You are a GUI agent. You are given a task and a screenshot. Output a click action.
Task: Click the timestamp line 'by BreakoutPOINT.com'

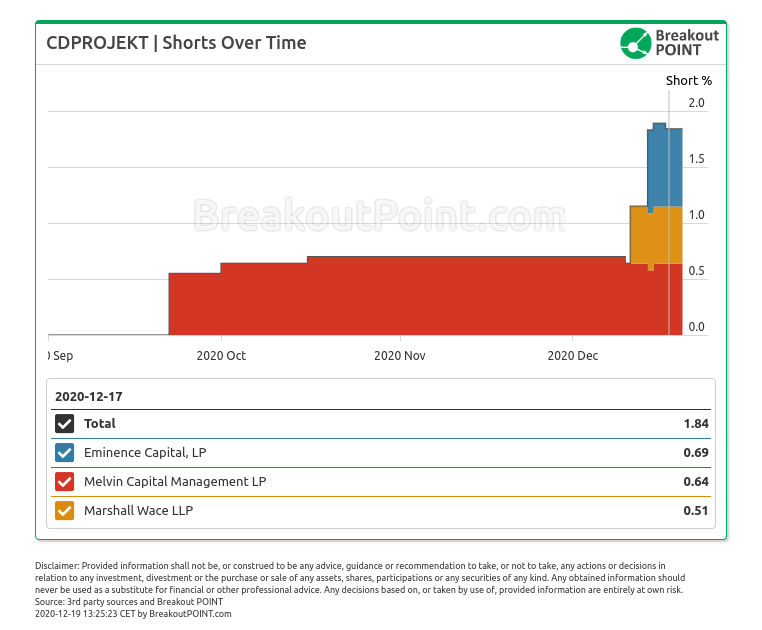133,614
